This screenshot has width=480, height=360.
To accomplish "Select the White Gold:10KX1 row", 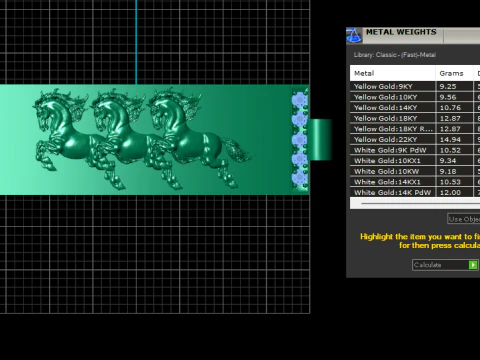I will click(x=415, y=161).
